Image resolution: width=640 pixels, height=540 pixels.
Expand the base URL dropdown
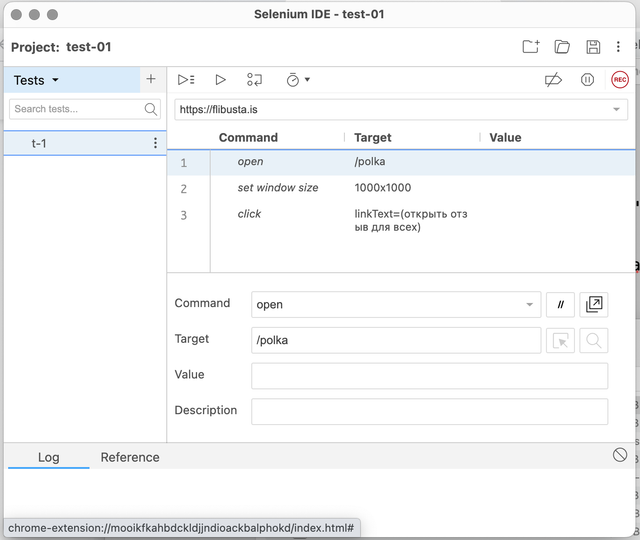click(618, 109)
